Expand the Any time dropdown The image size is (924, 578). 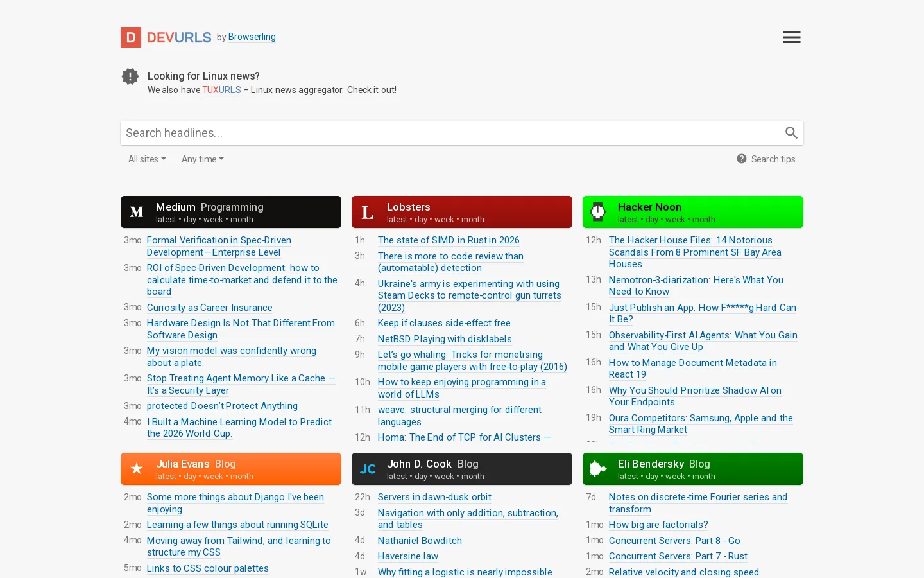[x=203, y=159]
